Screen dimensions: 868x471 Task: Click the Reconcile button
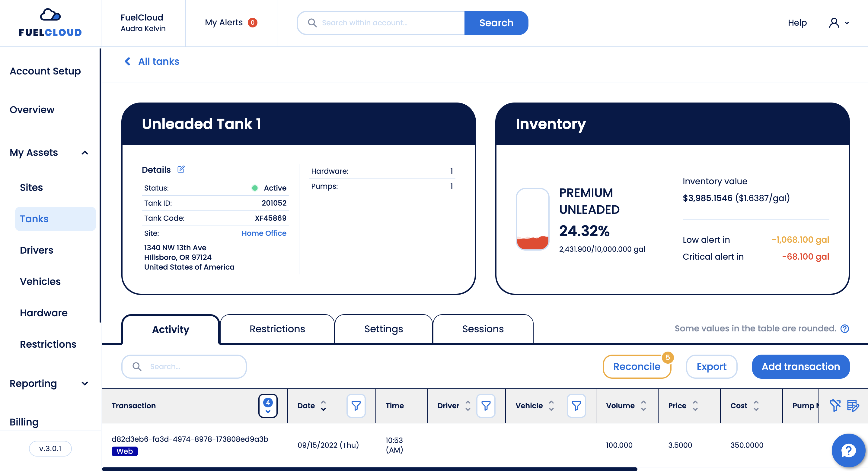[636, 367]
